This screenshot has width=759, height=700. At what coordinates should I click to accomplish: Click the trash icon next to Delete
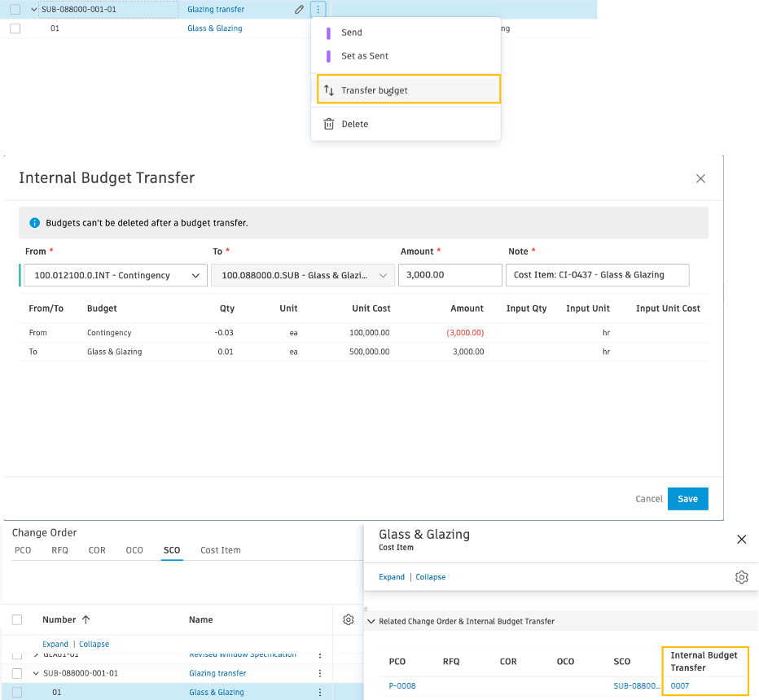pos(329,125)
